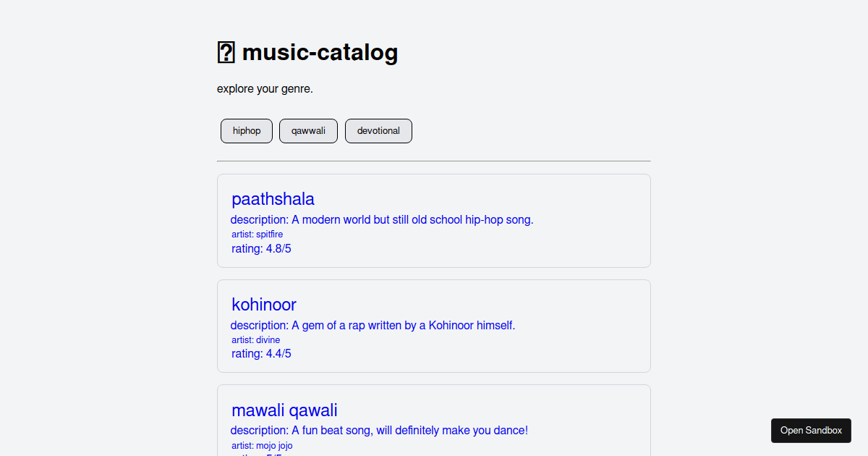Select the kohinoor song description
868x456 pixels.
tap(373, 325)
